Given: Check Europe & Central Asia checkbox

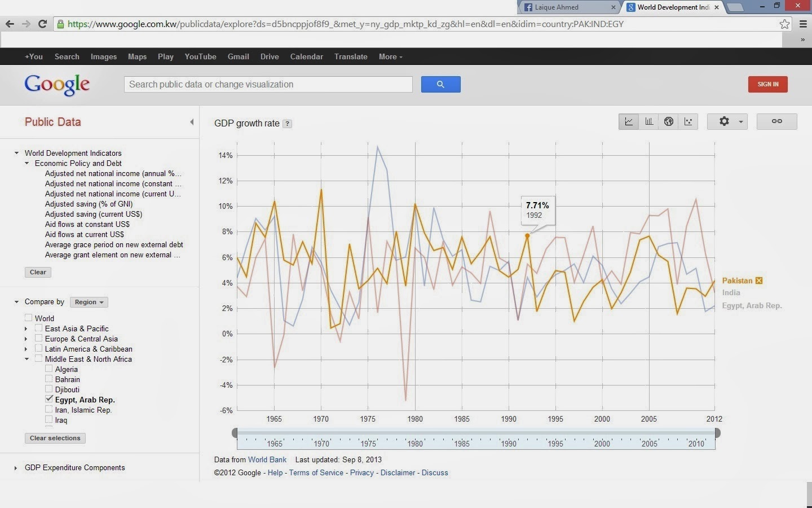Looking at the screenshot, I should pyautogui.click(x=38, y=338).
